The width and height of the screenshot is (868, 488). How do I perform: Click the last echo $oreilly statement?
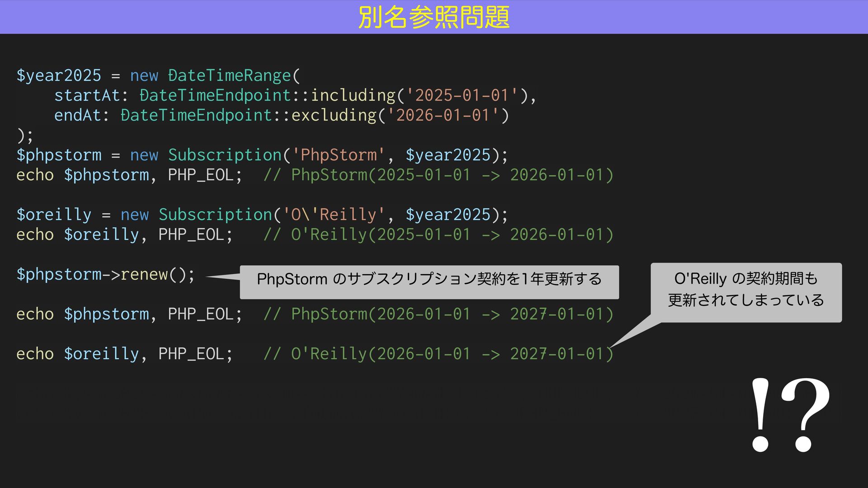pos(124,354)
